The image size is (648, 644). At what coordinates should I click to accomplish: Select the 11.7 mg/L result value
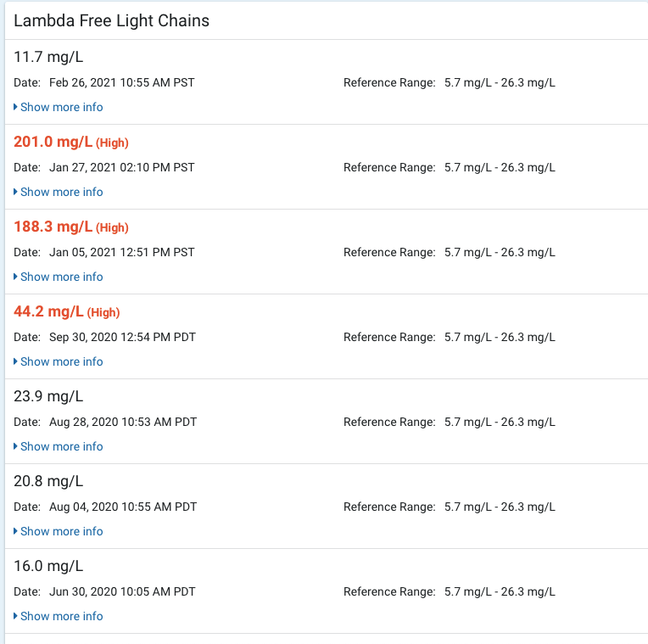pyautogui.click(x=48, y=57)
